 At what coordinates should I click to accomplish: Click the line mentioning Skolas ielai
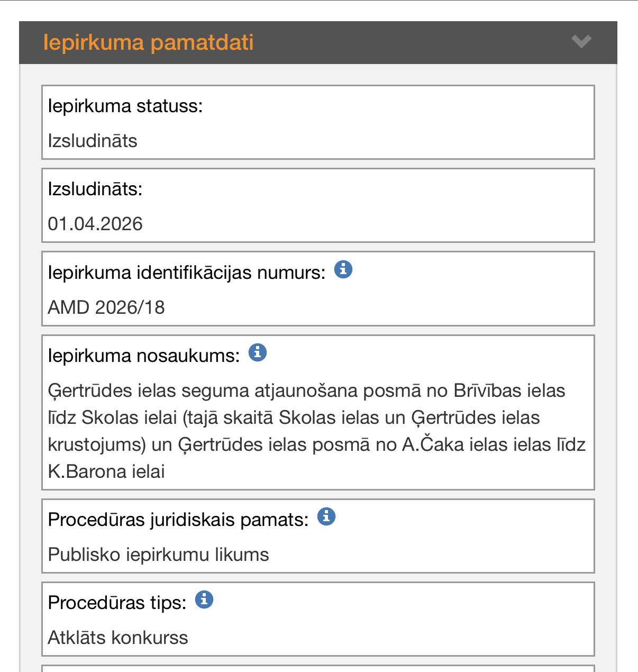click(x=294, y=417)
